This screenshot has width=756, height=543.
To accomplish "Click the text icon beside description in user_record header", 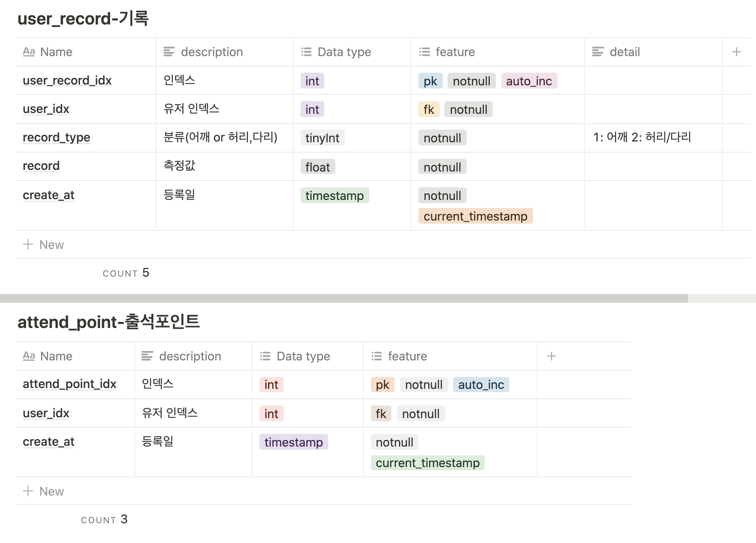I will pos(169,52).
